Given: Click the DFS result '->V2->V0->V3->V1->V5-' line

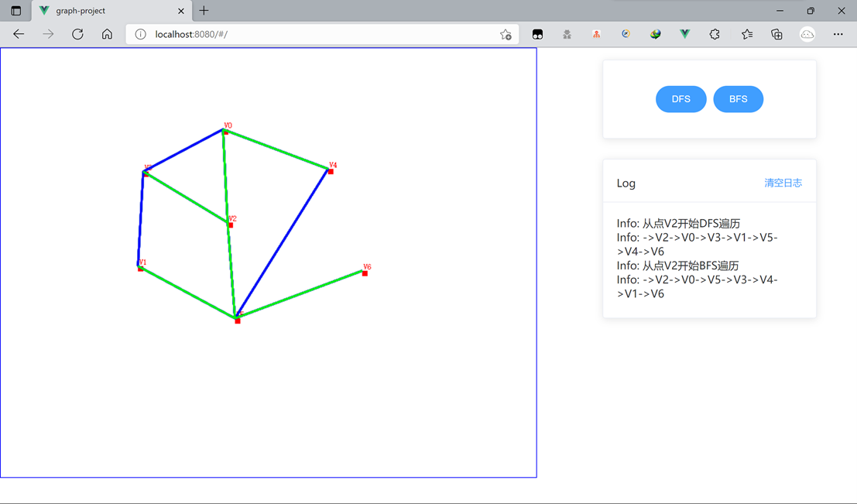Looking at the screenshot, I should 697,238.
